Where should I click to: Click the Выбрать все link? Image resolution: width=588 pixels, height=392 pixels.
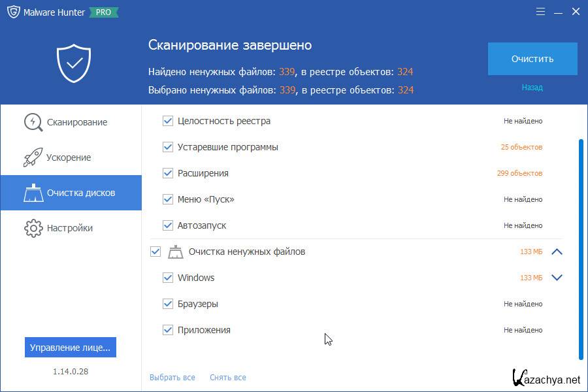(x=172, y=377)
